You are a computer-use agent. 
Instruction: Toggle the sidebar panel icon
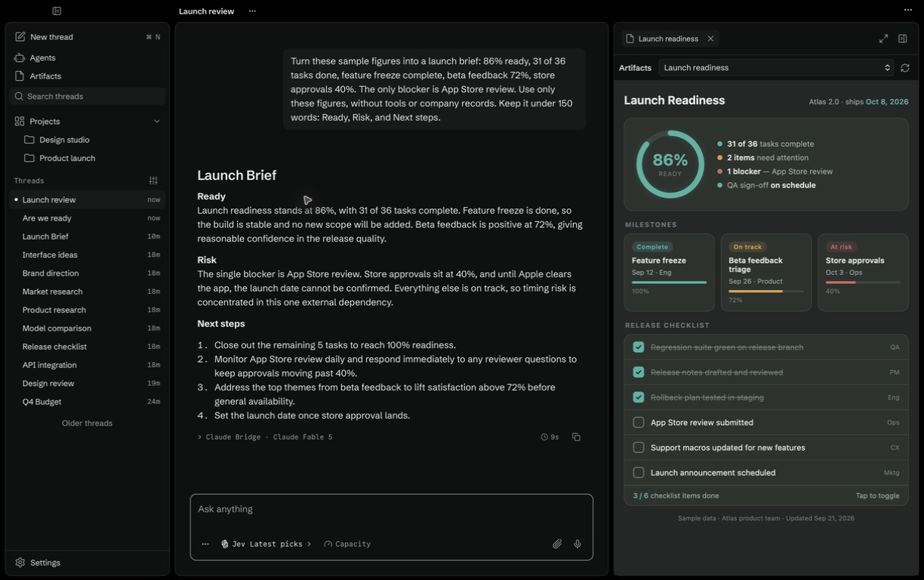[x=57, y=11]
